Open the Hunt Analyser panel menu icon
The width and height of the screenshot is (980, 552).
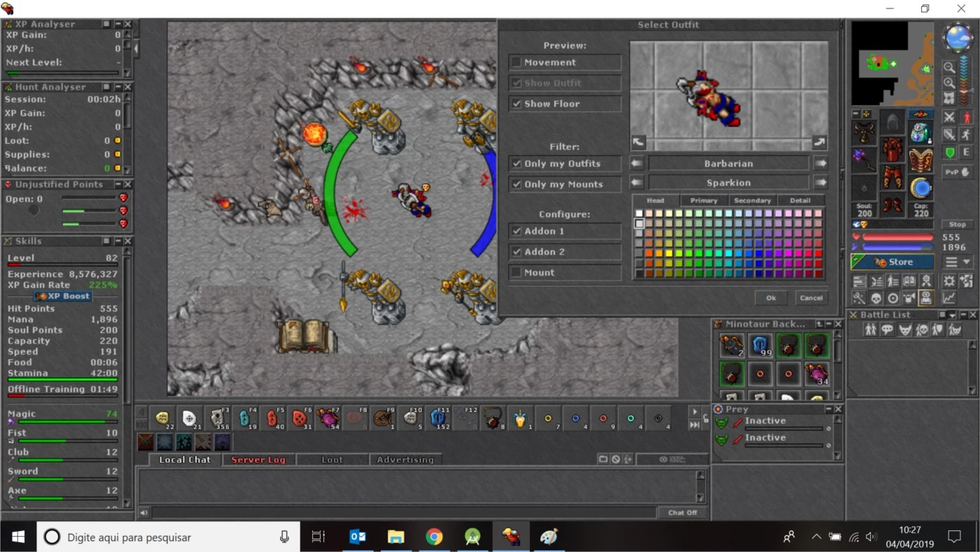pyautogui.click(x=106, y=87)
